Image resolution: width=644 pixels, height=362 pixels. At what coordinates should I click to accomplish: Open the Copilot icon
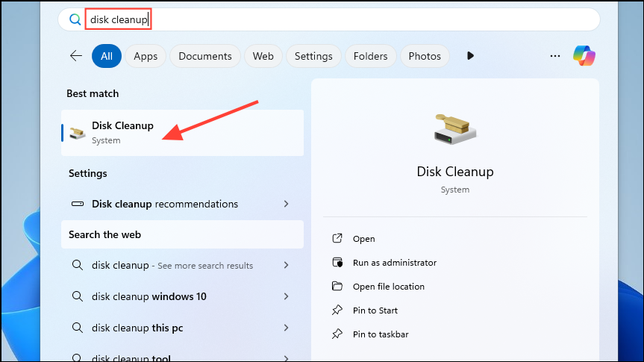[x=584, y=56]
